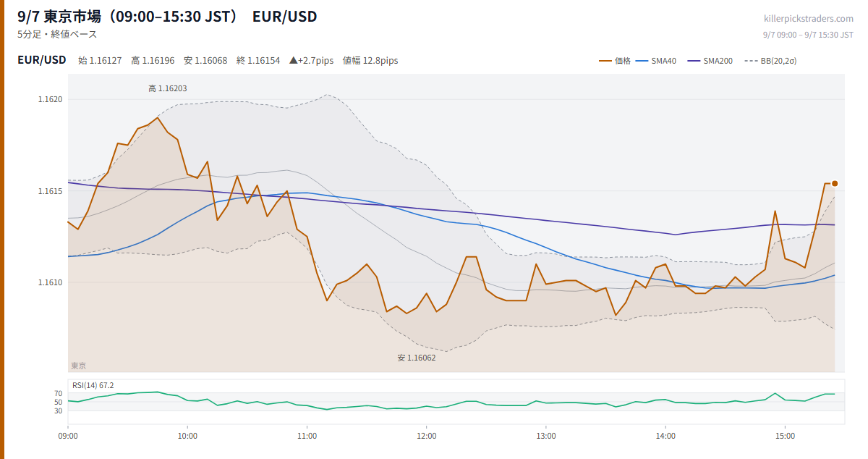The image size is (868, 459).
Task: Click the 11:00 time axis label
Action: 307,436
